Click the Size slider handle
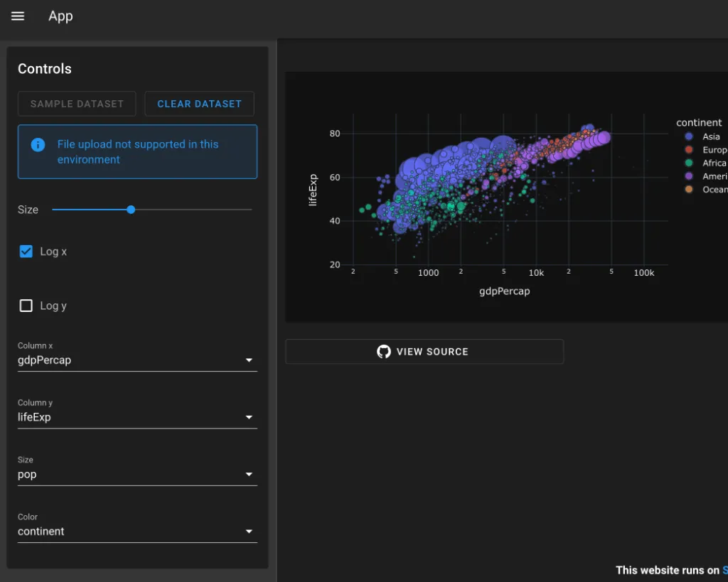 (131, 210)
